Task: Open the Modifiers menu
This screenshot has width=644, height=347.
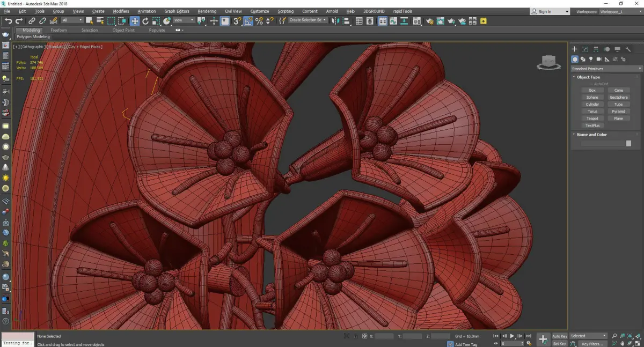Action: (121, 11)
